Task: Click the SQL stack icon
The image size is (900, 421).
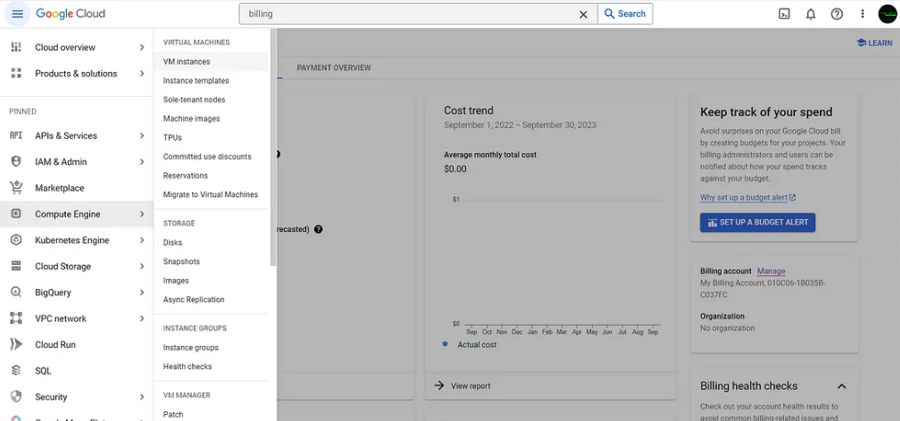Action: click(16, 370)
